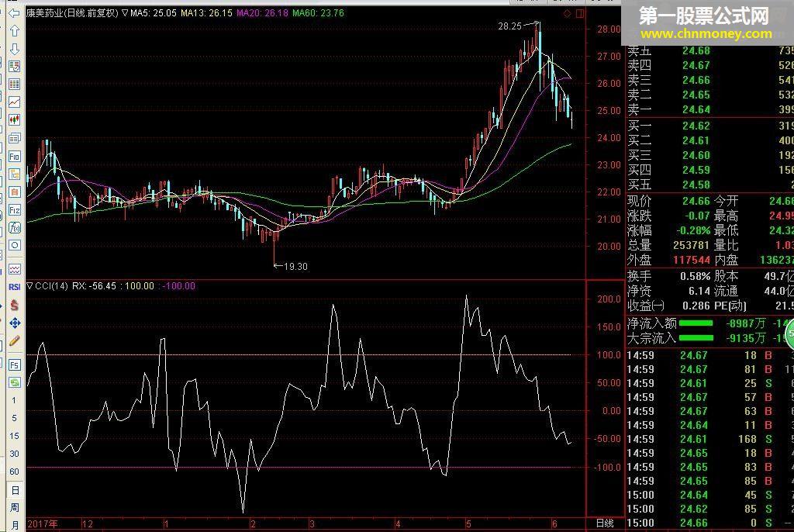794x532 pixels.
Task: Click the F10 company info icon
Action: click(14, 156)
